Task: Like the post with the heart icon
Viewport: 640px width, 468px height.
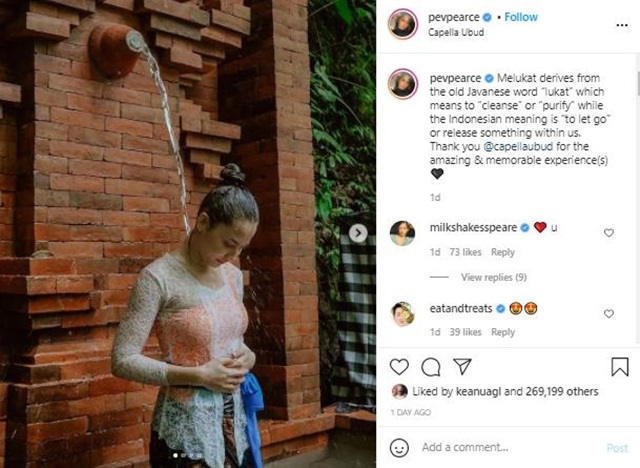Action: point(399,367)
